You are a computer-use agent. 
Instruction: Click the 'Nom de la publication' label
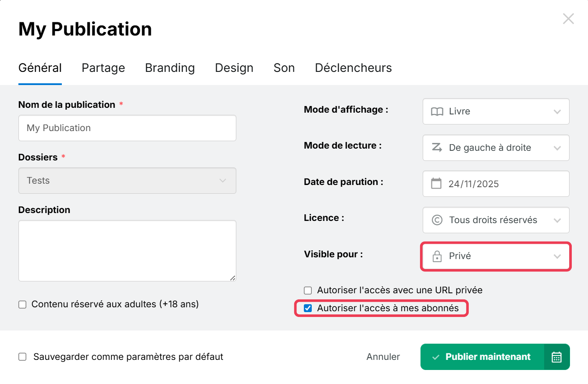tap(67, 105)
